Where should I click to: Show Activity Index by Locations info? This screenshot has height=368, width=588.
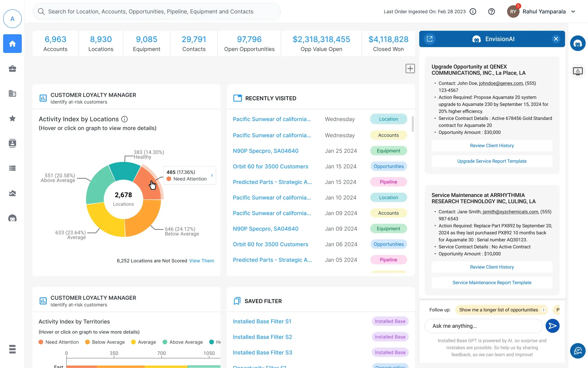point(125,119)
